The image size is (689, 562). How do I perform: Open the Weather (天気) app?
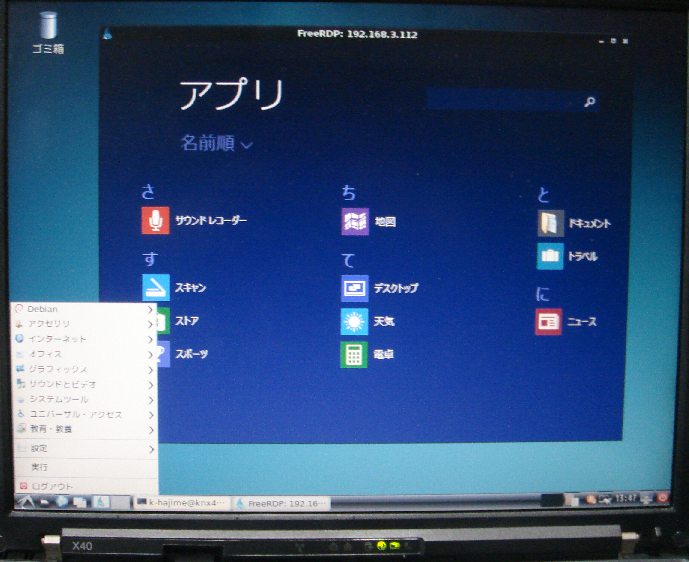368,322
